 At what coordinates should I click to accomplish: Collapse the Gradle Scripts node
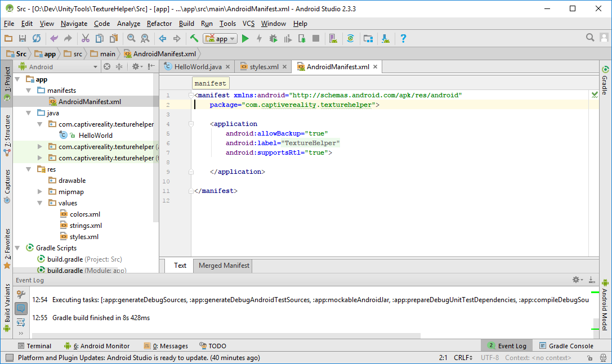click(17, 248)
